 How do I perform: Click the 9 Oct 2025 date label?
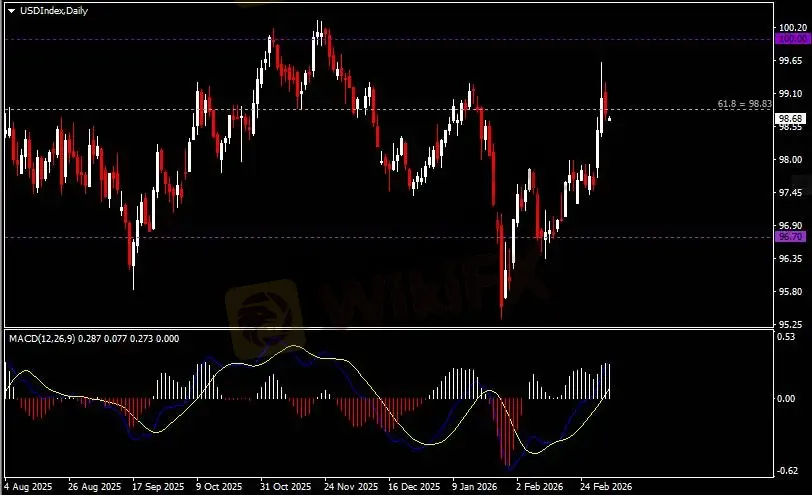coord(219,487)
